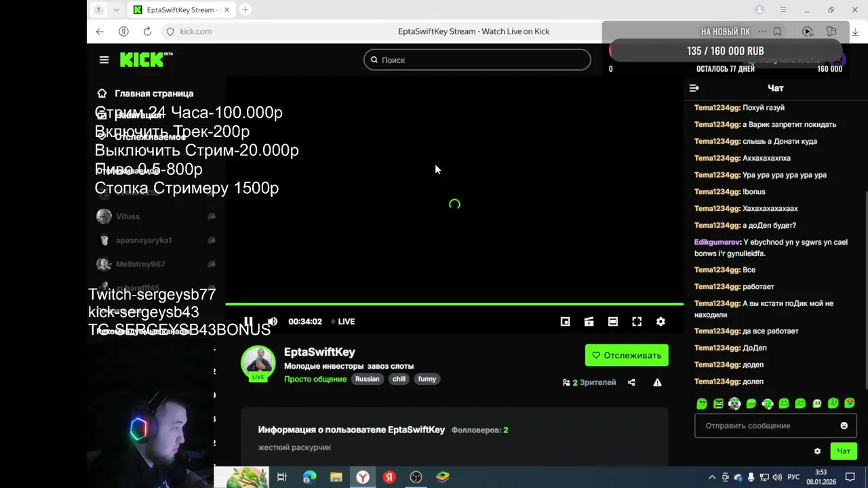Send message with green Чат button
Viewport: 868px width, 488px height.
click(844, 451)
